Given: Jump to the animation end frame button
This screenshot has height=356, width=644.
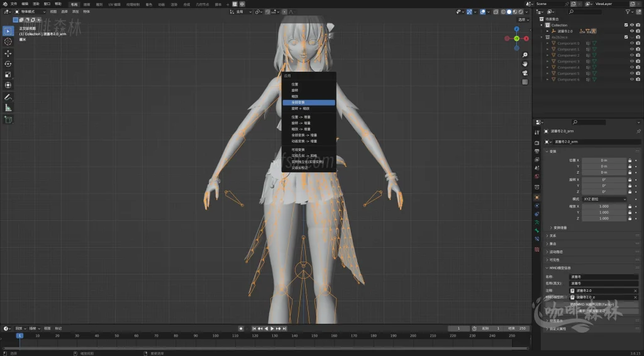Looking at the screenshot, I should 284,328.
